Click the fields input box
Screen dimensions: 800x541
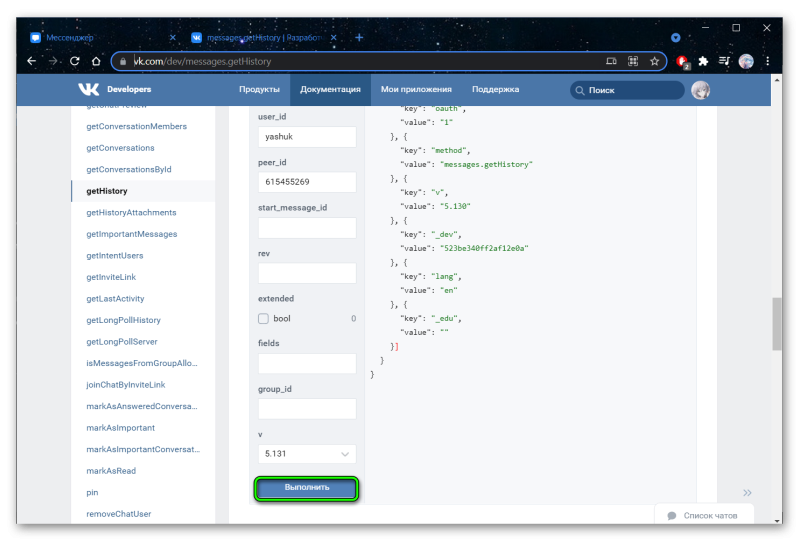pos(307,363)
